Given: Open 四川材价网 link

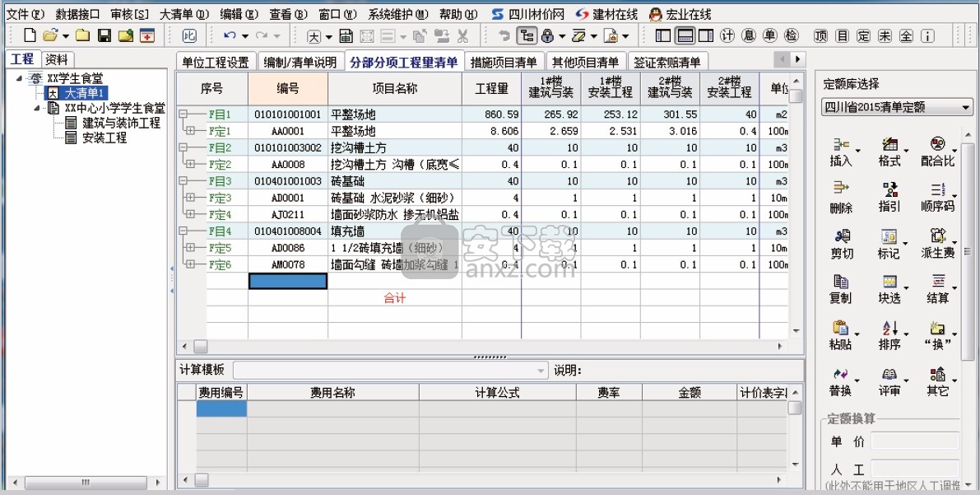Looking at the screenshot, I should click(x=527, y=14).
